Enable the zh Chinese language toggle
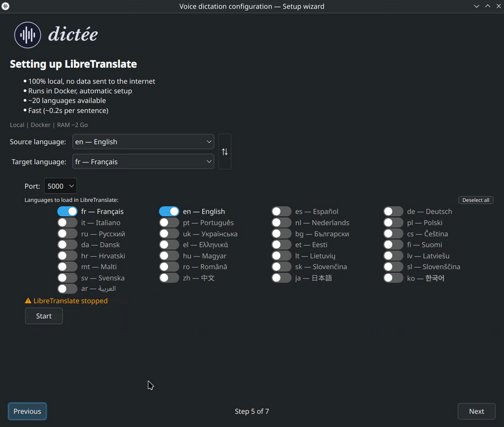Image resolution: width=504 pixels, height=427 pixels. click(x=169, y=278)
